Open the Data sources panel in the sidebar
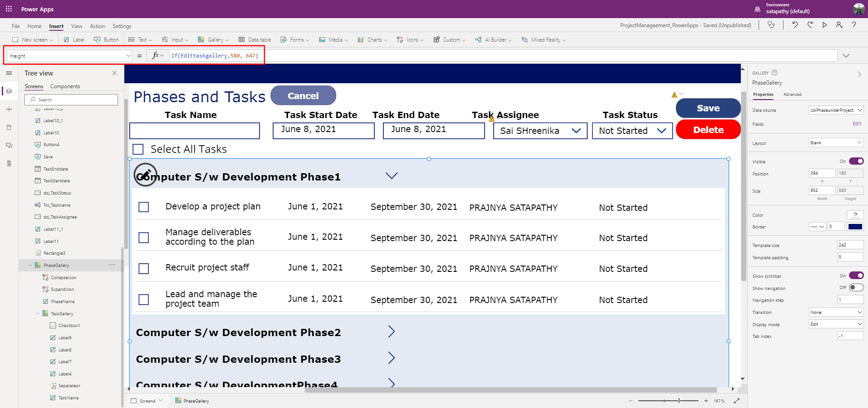Screen dimensions: 868x408 coord(9,127)
